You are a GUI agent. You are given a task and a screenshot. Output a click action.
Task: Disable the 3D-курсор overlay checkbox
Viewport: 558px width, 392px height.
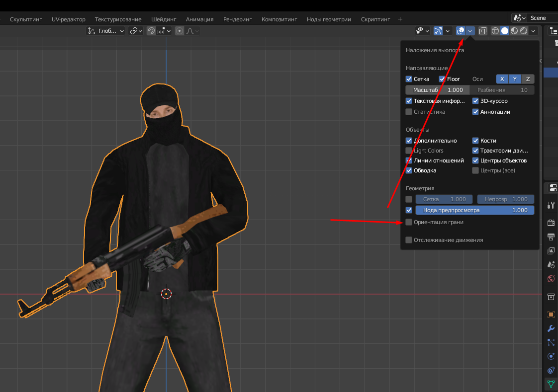coord(475,101)
